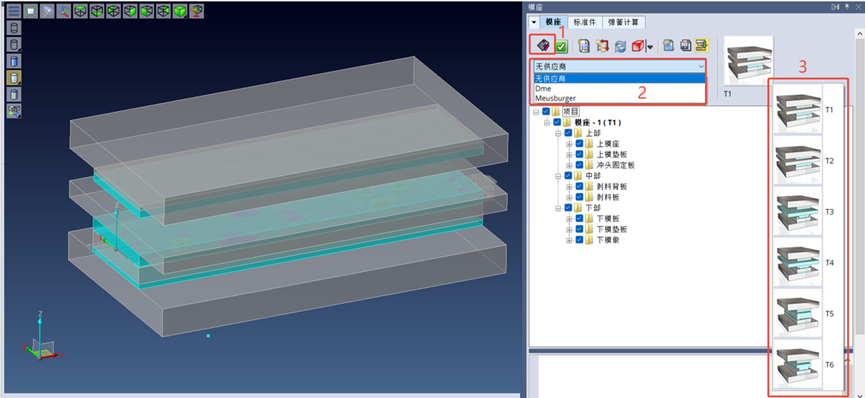Expand the 上模座 node
Viewport: 865px width, 398px height.
[569, 144]
